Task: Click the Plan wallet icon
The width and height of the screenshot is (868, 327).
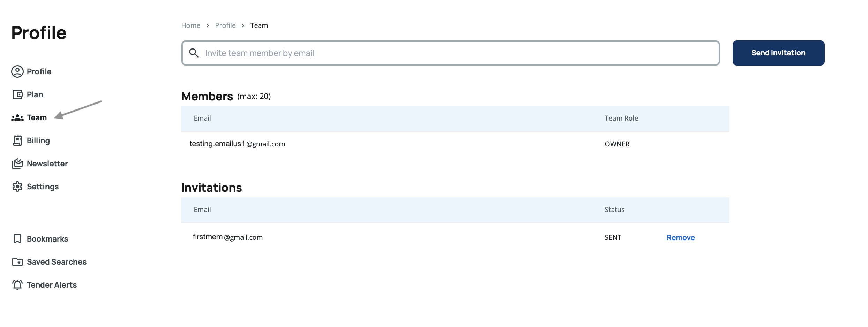Action: (17, 94)
